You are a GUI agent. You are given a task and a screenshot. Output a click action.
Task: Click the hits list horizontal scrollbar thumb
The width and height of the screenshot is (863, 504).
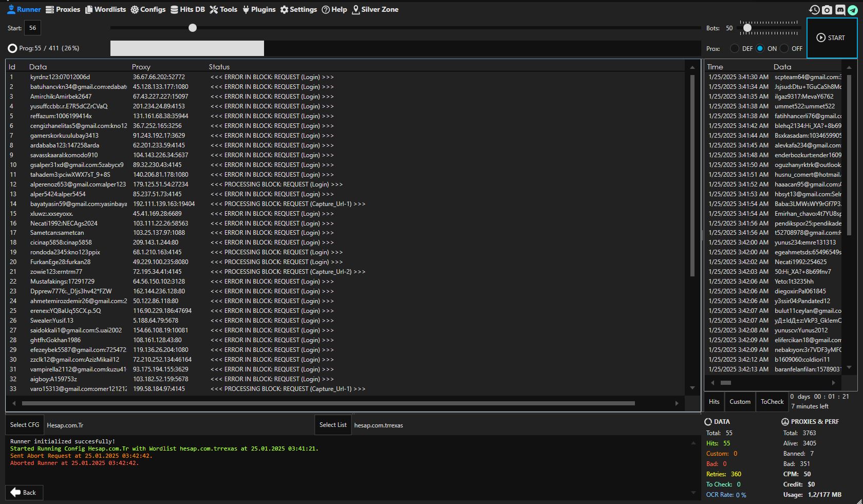[x=726, y=383]
